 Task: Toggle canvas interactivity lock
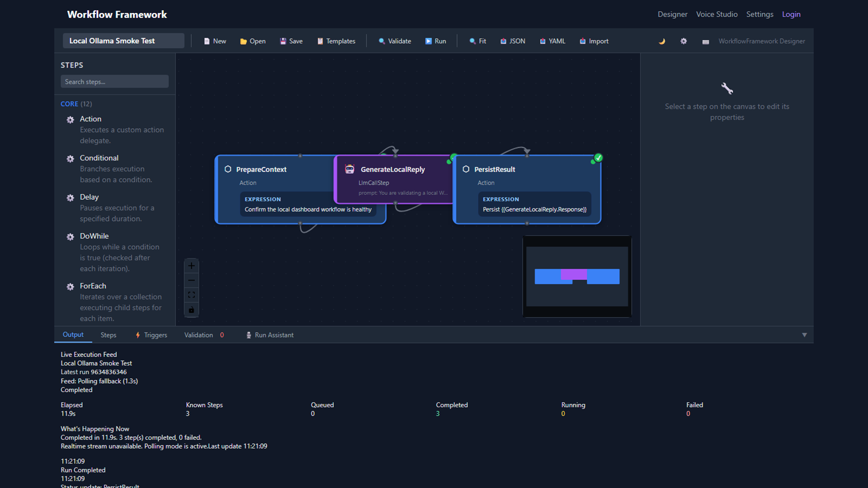pyautogui.click(x=191, y=310)
